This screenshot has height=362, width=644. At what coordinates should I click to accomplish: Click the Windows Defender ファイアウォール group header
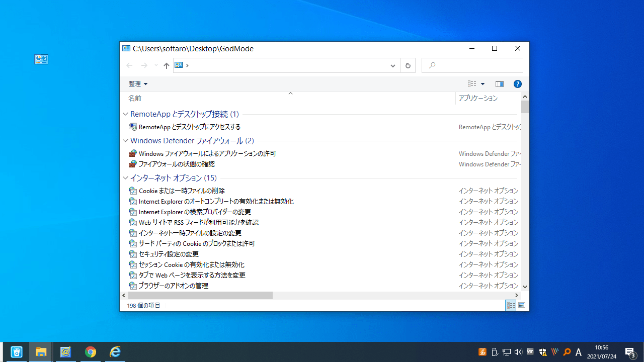[x=192, y=141]
